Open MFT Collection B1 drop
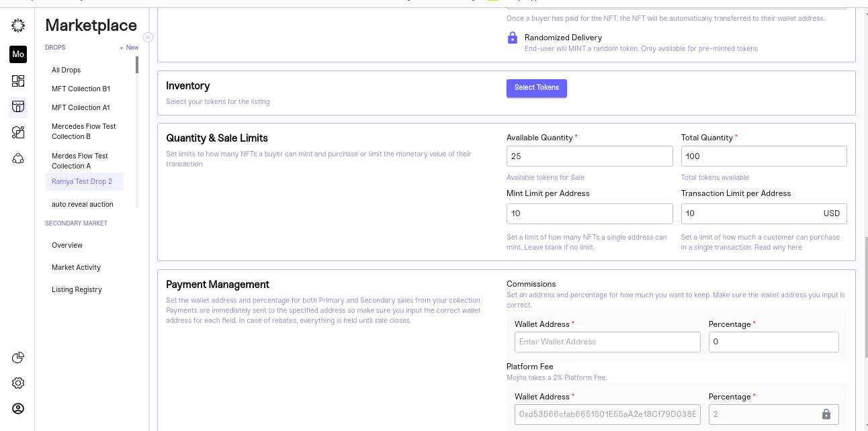This screenshot has width=868, height=431. pos(81,89)
